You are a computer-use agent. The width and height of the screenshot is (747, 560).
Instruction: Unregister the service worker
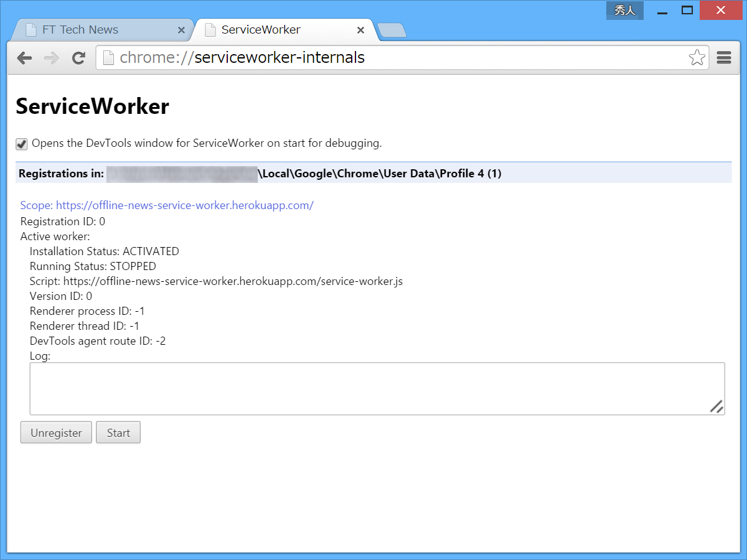click(x=56, y=433)
